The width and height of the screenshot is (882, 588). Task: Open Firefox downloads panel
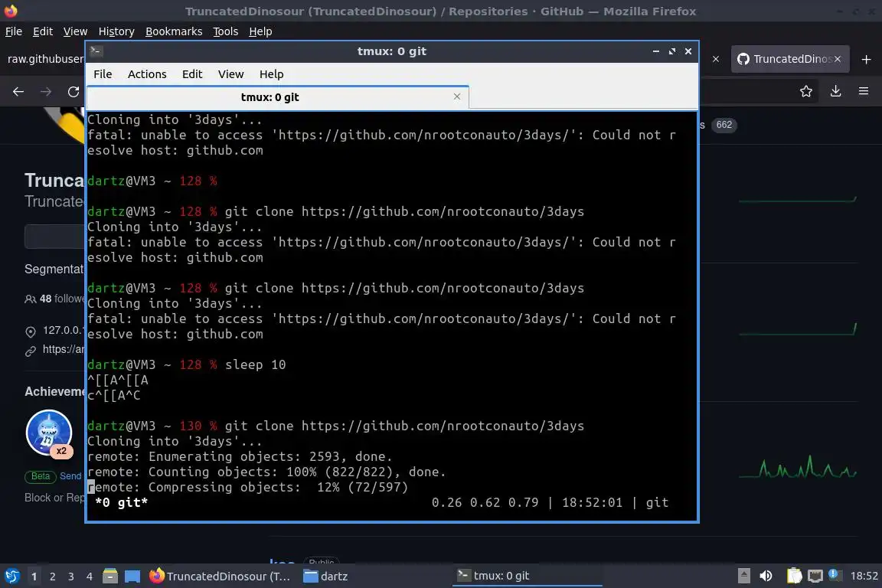[836, 91]
